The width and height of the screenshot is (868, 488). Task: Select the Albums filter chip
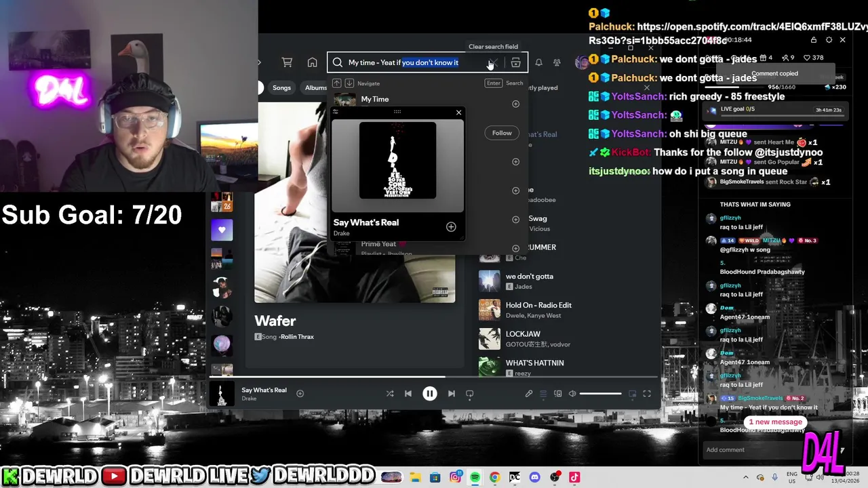pos(315,87)
